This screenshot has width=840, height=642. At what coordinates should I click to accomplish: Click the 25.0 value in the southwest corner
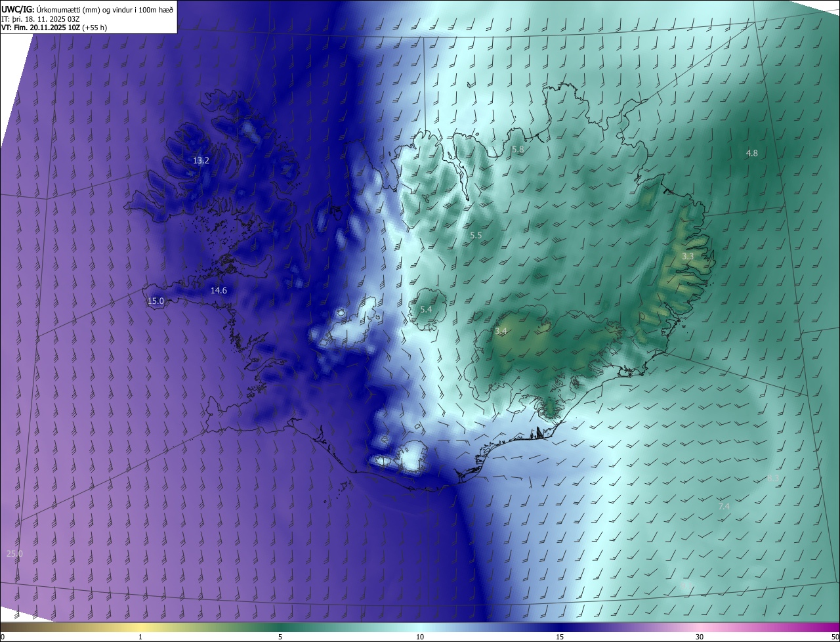tap(14, 554)
